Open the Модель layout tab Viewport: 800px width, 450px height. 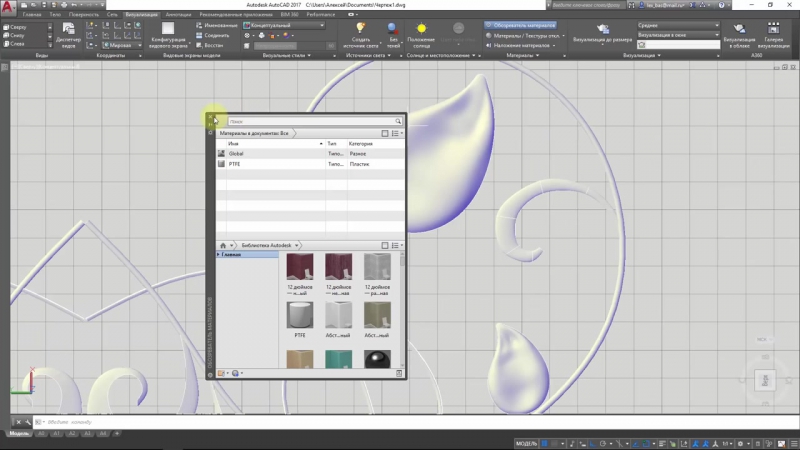pyautogui.click(x=19, y=433)
